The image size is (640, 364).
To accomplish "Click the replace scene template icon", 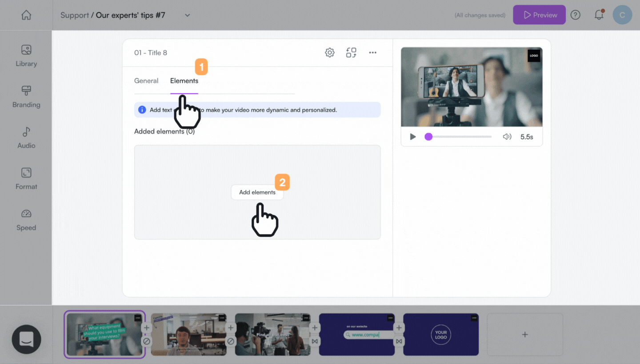I will (x=351, y=53).
